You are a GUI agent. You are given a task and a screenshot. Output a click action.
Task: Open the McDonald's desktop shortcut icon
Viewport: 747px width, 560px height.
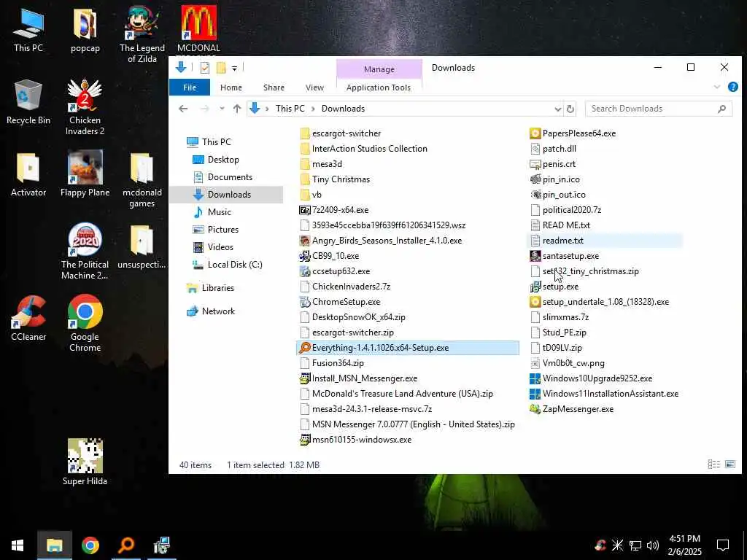198,28
